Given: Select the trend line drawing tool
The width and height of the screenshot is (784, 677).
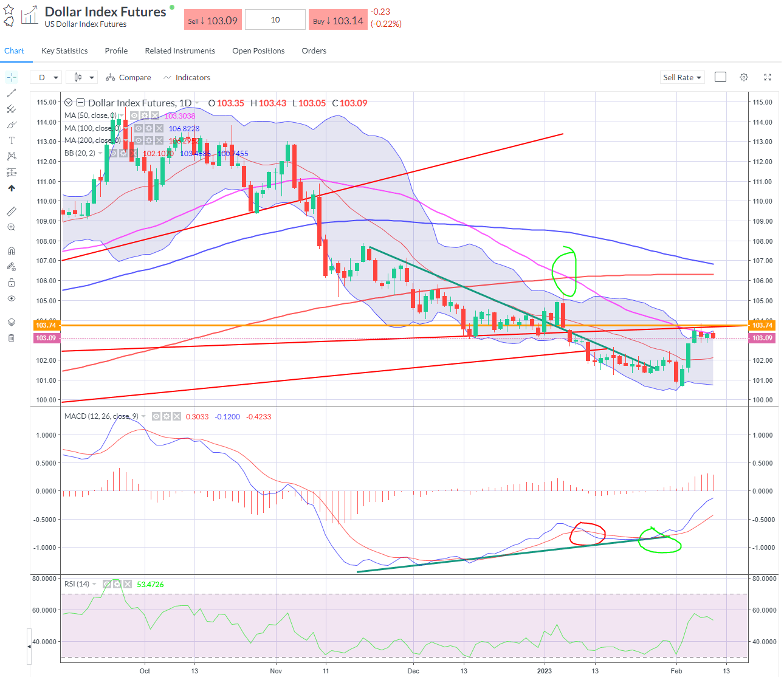Looking at the screenshot, I should tap(12, 93).
